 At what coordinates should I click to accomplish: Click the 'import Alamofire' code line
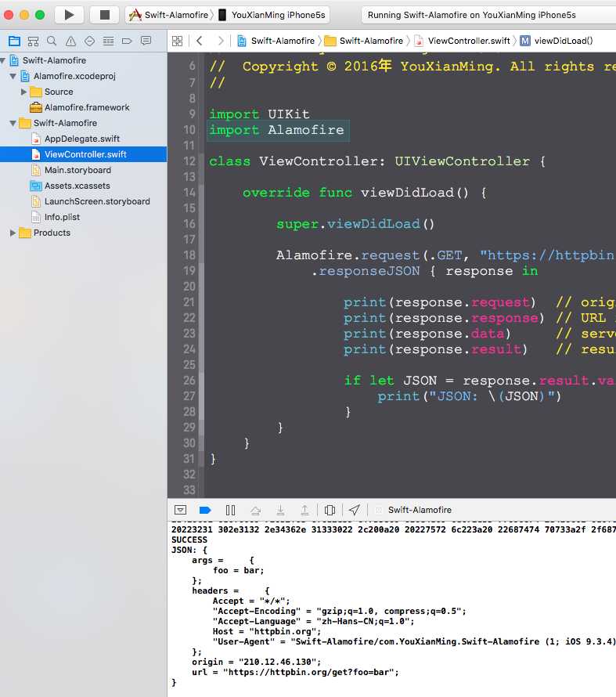(277, 130)
